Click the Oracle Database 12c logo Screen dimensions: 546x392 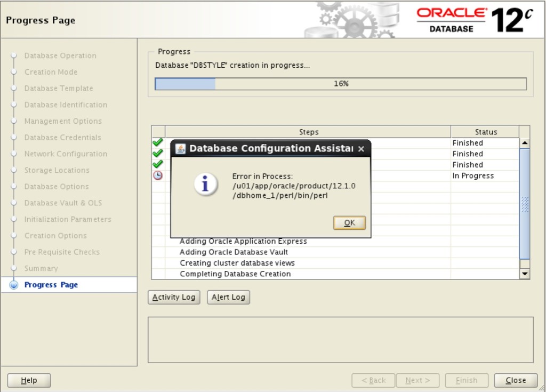[x=474, y=20]
